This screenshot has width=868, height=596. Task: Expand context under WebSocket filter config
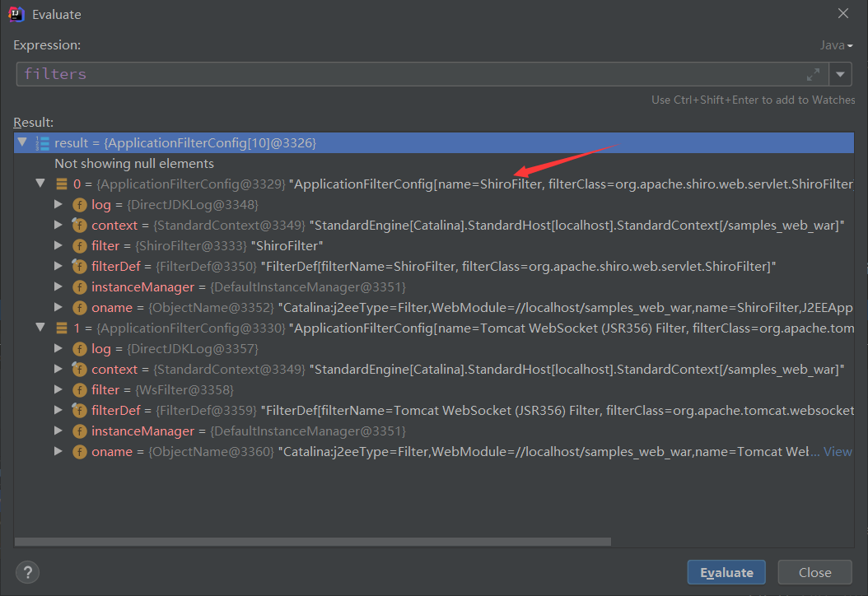pyautogui.click(x=58, y=369)
